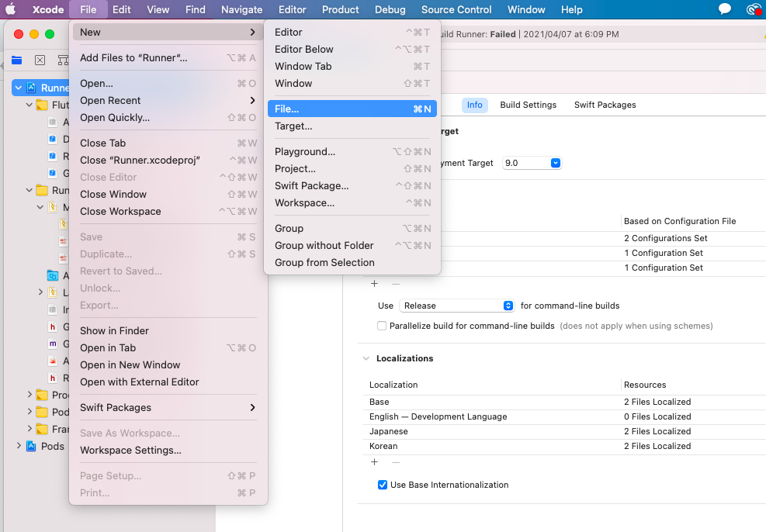This screenshot has width=766, height=532.
Task: Choose Editor Below in New submenu
Action: pos(352,50)
